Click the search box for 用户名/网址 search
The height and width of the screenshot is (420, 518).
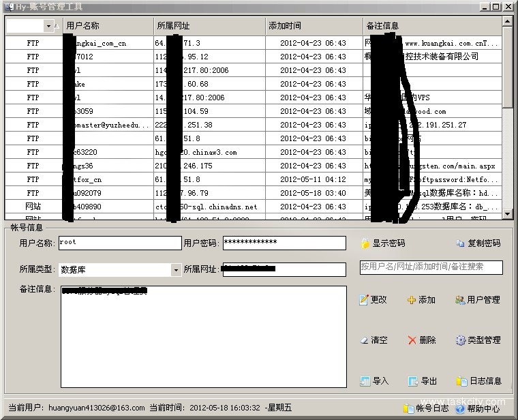coord(431,267)
